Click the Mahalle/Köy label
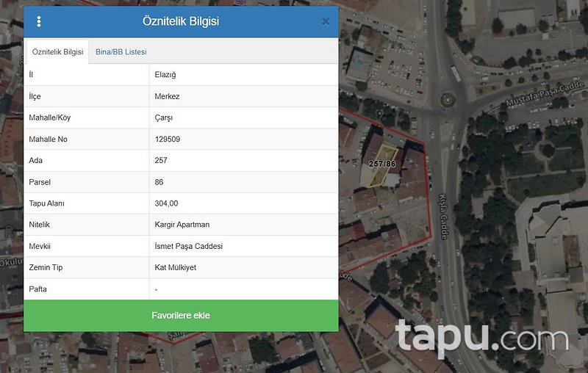The width and height of the screenshot is (588, 373). click(50, 117)
